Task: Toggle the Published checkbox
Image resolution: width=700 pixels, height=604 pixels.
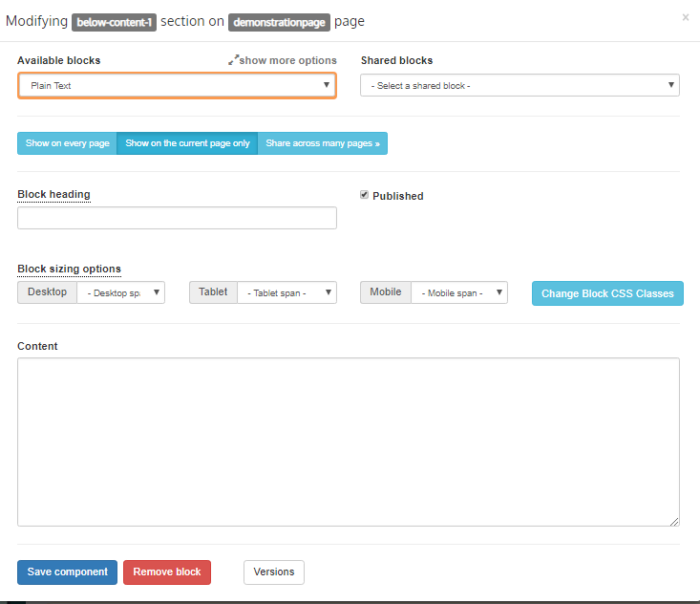Action: pyautogui.click(x=365, y=195)
